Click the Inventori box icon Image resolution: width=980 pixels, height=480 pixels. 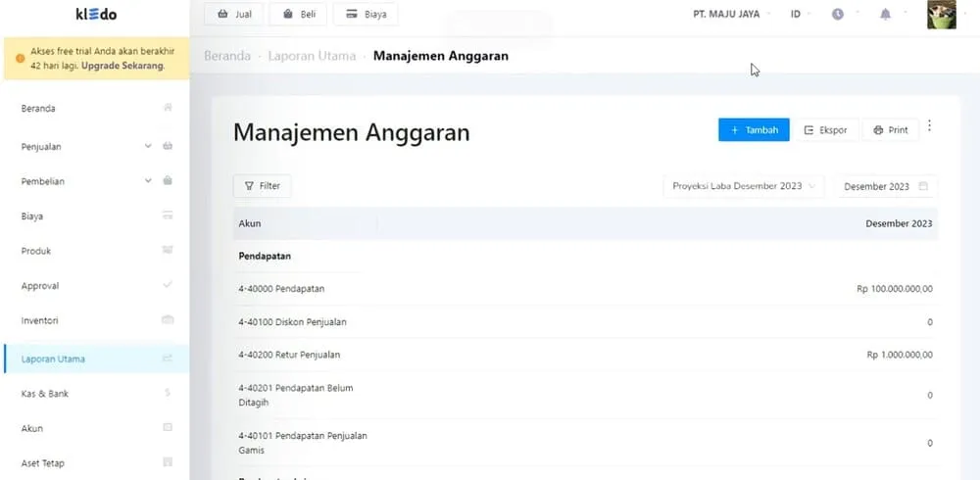coord(168,320)
